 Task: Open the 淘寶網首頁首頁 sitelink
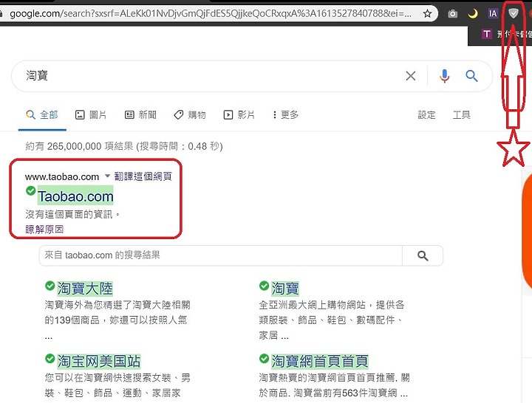click(320, 361)
